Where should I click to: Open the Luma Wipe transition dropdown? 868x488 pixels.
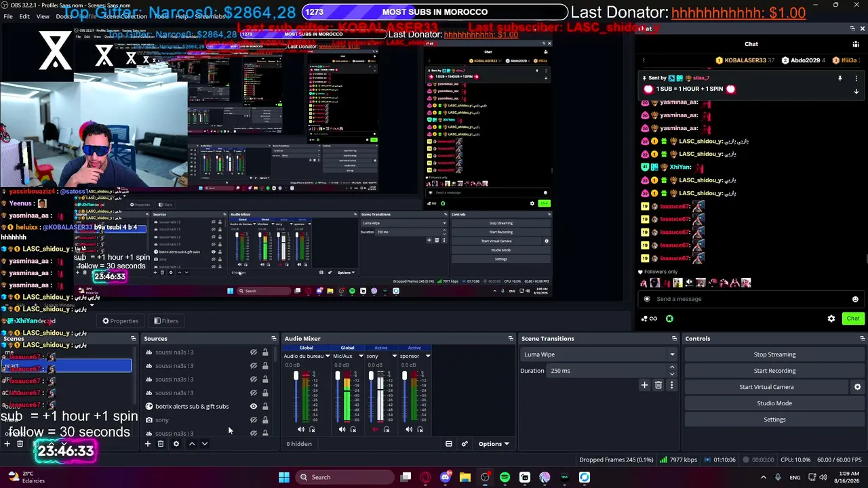pyautogui.click(x=599, y=354)
